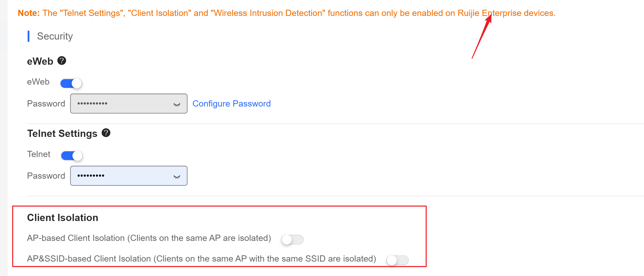This screenshot has width=644, height=276.
Task: Open the Telnet Settings help question-mark icon
Action: pos(106,133)
